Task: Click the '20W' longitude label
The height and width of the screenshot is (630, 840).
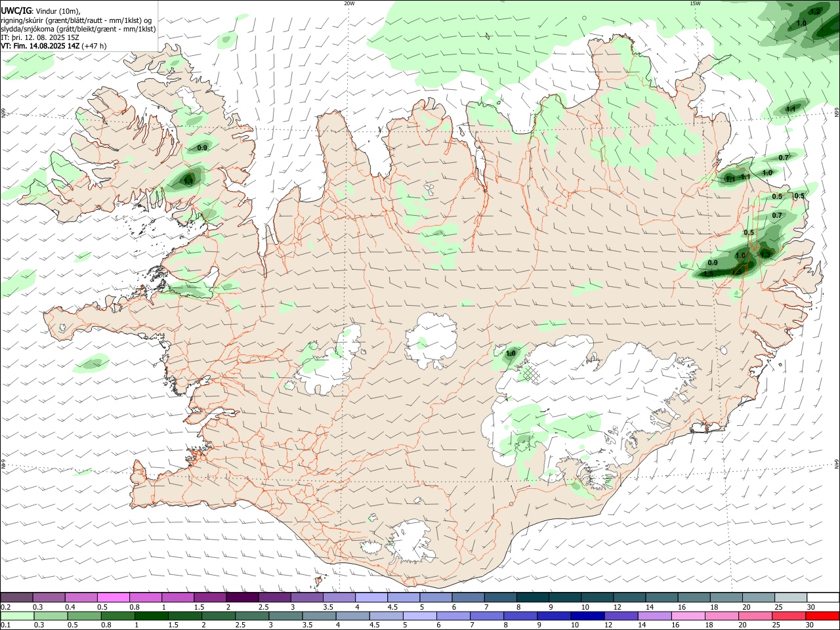Action: click(x=349, y=3)
